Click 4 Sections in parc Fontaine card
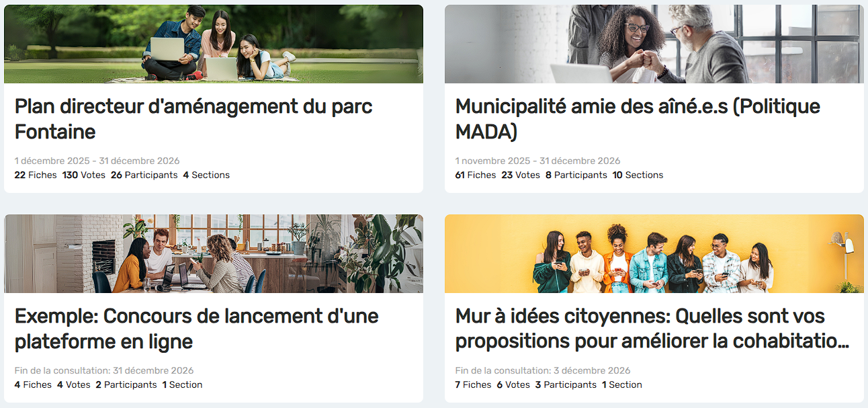Image resolution: width=868 pixels, height=408 pixels. (x=206, y=175)
